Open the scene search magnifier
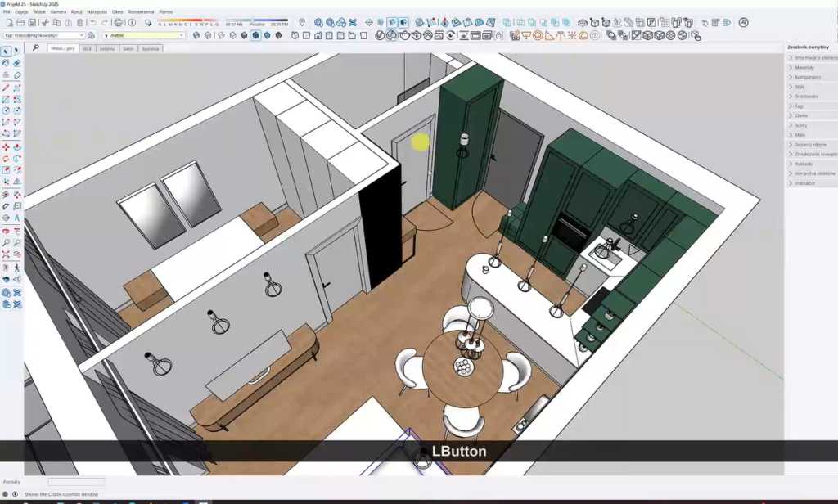The width and height of the screenshot is (838, 504). coord(36,48)
